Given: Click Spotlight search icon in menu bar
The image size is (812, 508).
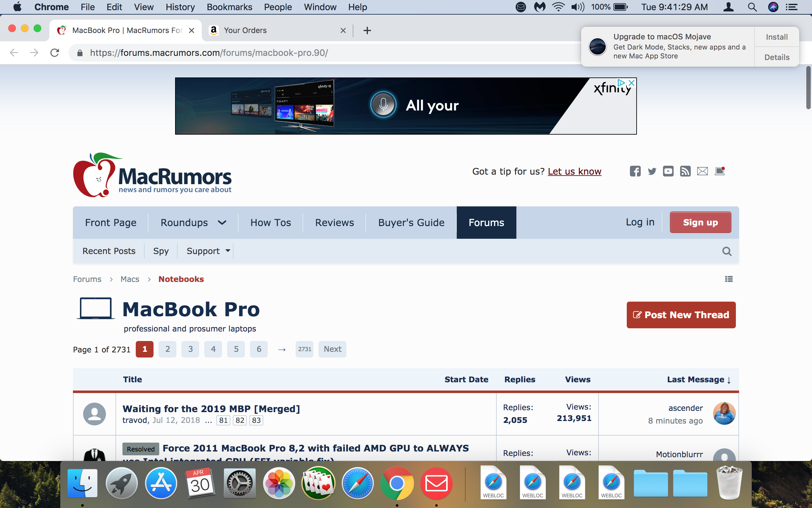Looking at the screenshot, I should (752, 7).
